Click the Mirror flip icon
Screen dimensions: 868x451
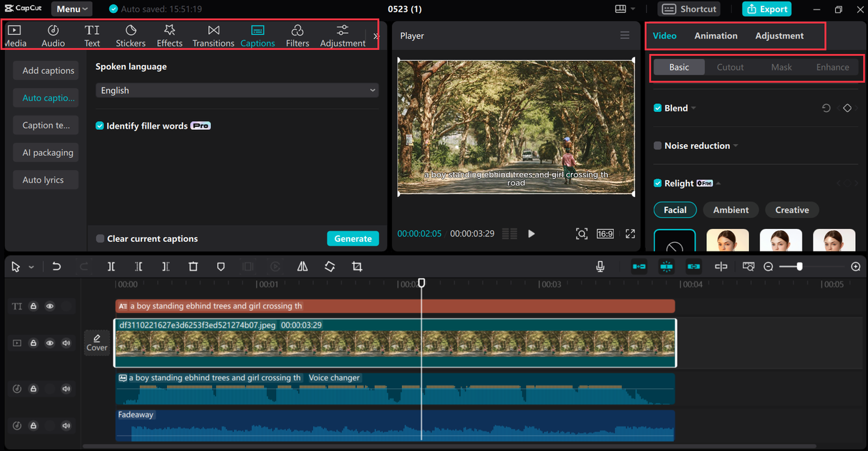click(x=303, y=266)
